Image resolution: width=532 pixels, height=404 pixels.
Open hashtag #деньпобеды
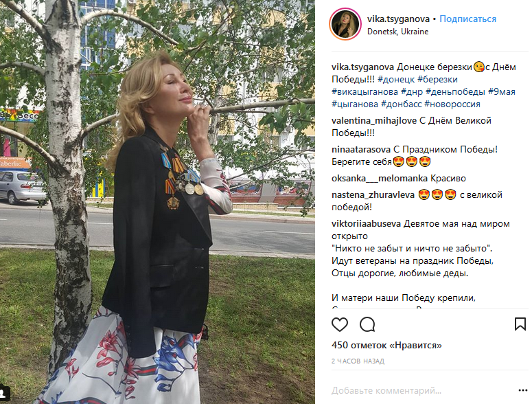pos(455,91)
